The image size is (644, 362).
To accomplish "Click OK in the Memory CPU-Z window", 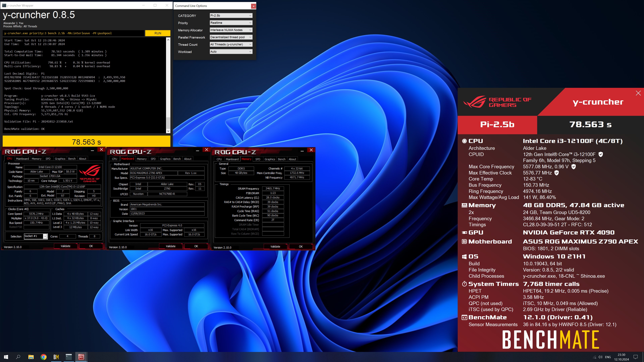I will click(301, 247).
